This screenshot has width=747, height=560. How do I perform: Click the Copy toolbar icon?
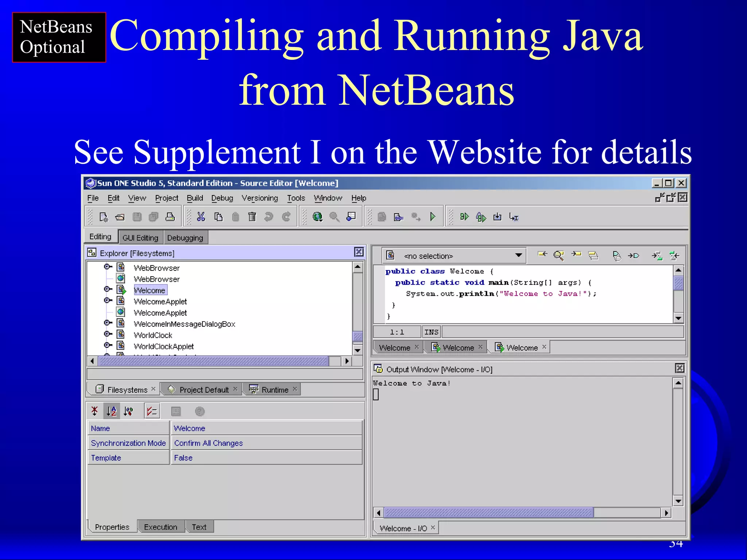218,217
